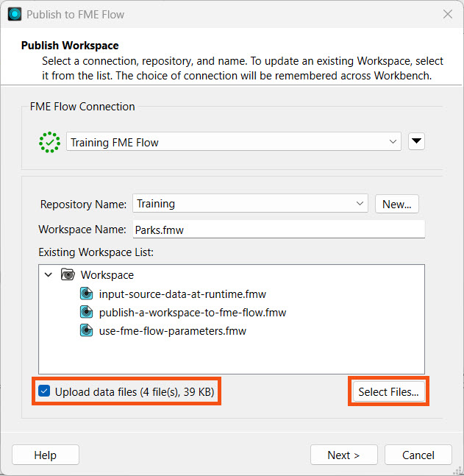The height and width of the screenshot is (476, 464).
Task: Click the use-fme-flow-parameters.fmw file icon
Action: (88, 331)
